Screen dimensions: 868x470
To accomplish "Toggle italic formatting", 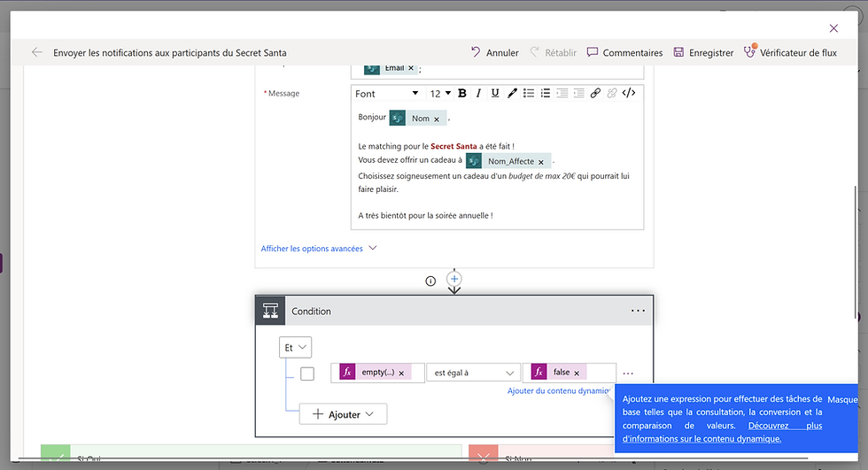I will tap(479, 93).
